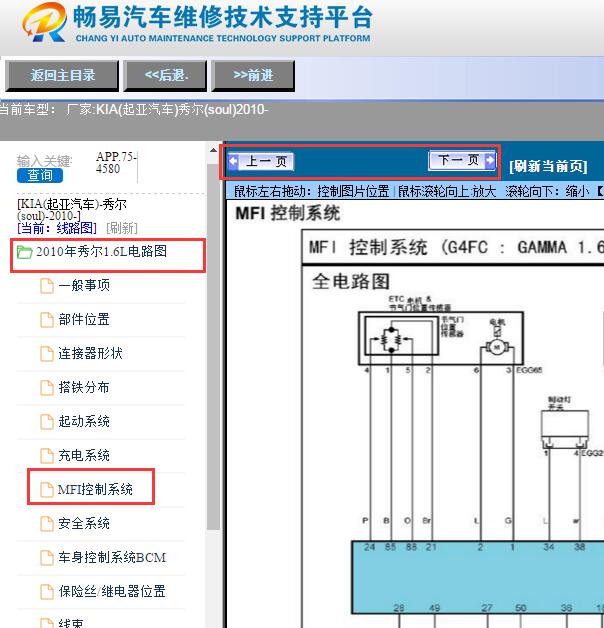Image resolution: width=604 pixels, height=628 pixels.
Task: Click the page icon beside 起动系统
Action: click(x=47, y=422)
